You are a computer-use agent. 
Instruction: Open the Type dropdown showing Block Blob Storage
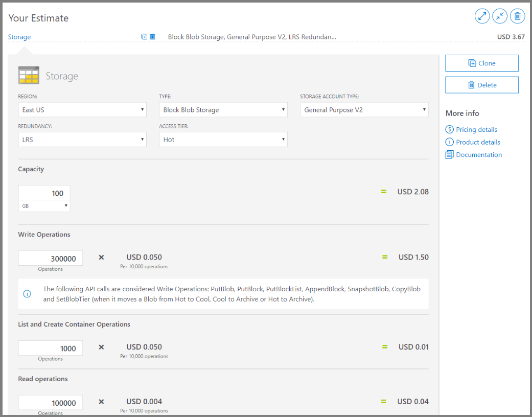click(x=223, y=109)
